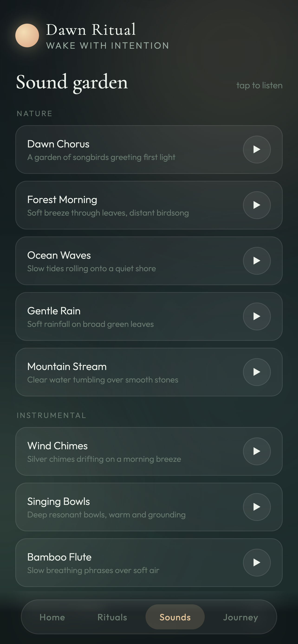
Task: Play the Singing Bowls sound
Action: point(257,507)
